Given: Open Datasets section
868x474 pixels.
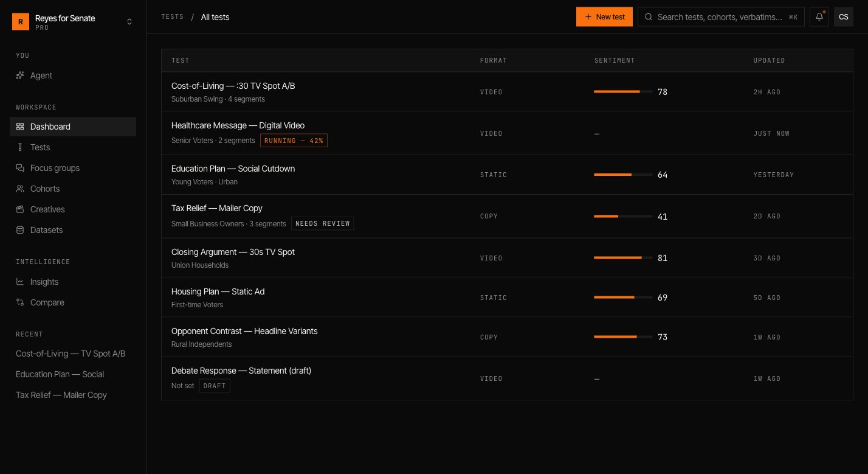Looking at the screenshot, I should tap(73, 230).
